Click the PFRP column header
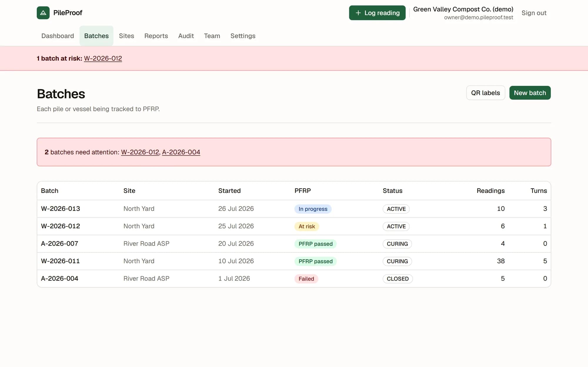This screenshot has width=588, height=367. tap(303, 191)
